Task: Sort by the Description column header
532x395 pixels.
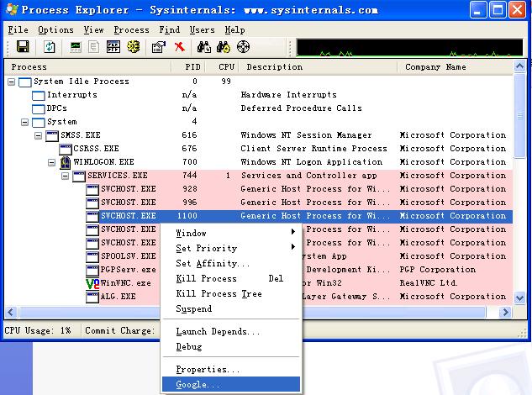Action: point(318,67)
